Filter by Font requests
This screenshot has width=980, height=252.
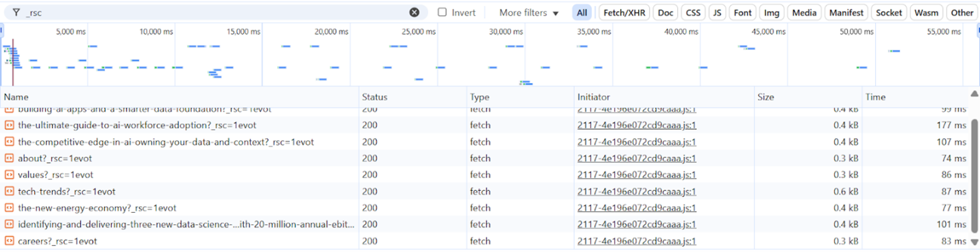[743, 12]
